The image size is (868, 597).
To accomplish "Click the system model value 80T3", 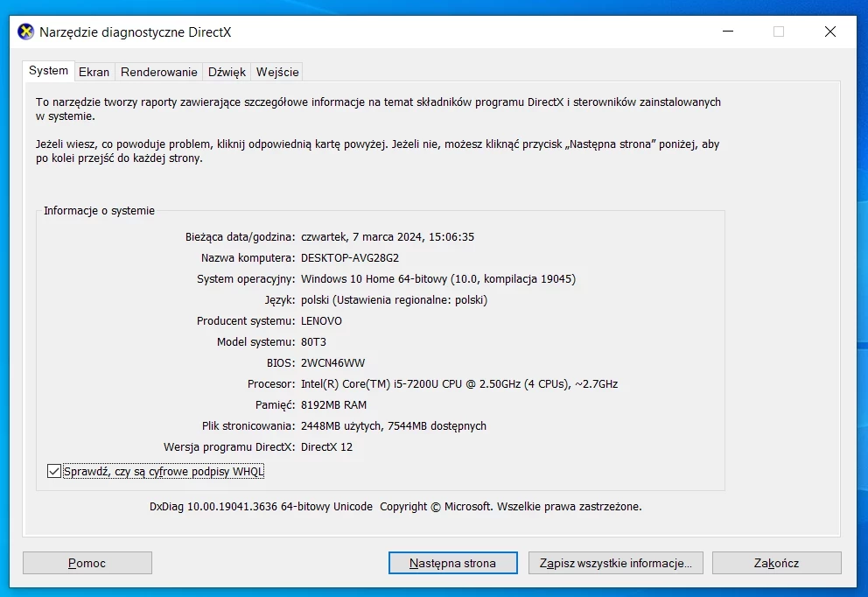I will [313, 342].
